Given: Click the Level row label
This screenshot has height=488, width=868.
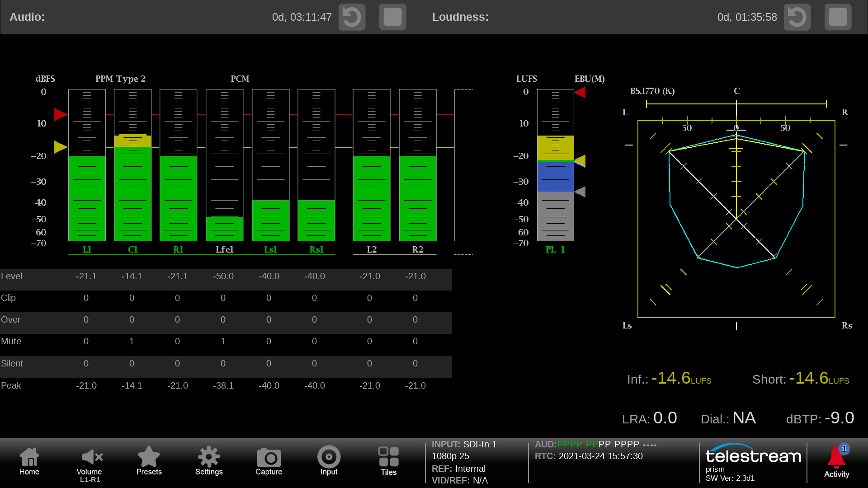Looking at the screenshot, I should coord(11,276).
